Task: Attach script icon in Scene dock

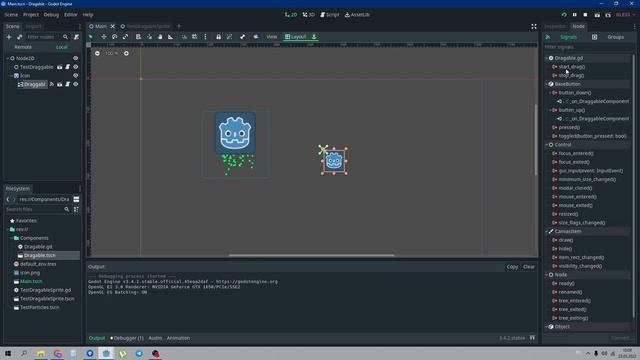Action: point(76,37)
